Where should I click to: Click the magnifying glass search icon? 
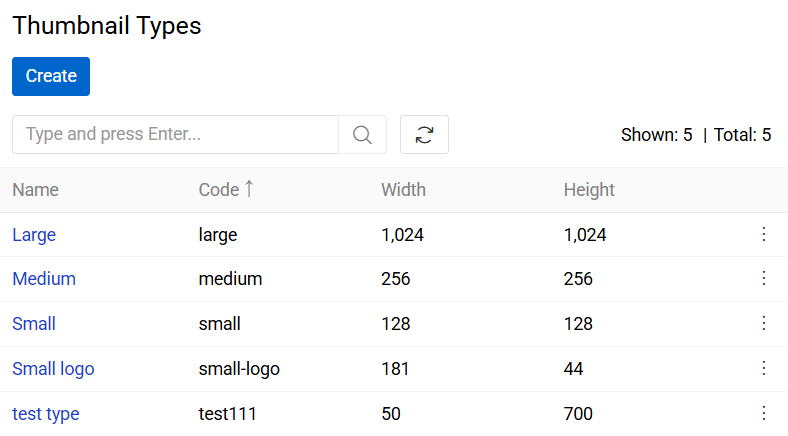click(362, 134)
